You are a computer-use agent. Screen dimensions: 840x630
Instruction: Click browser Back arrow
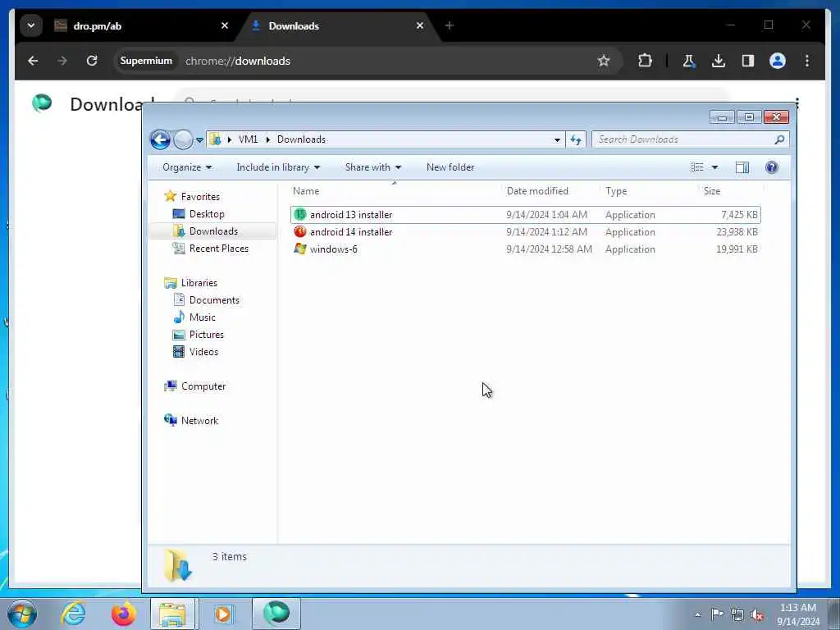coord(33,61)
